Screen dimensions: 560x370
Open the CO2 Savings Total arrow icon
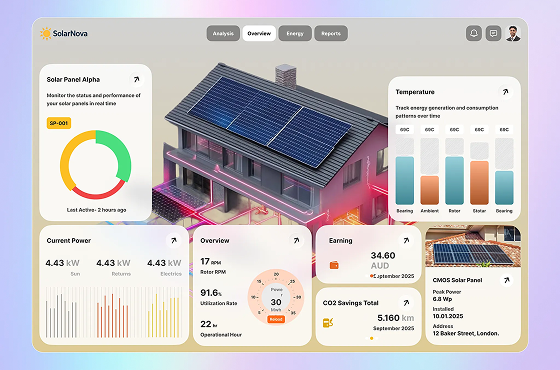(x=406, y=303)
